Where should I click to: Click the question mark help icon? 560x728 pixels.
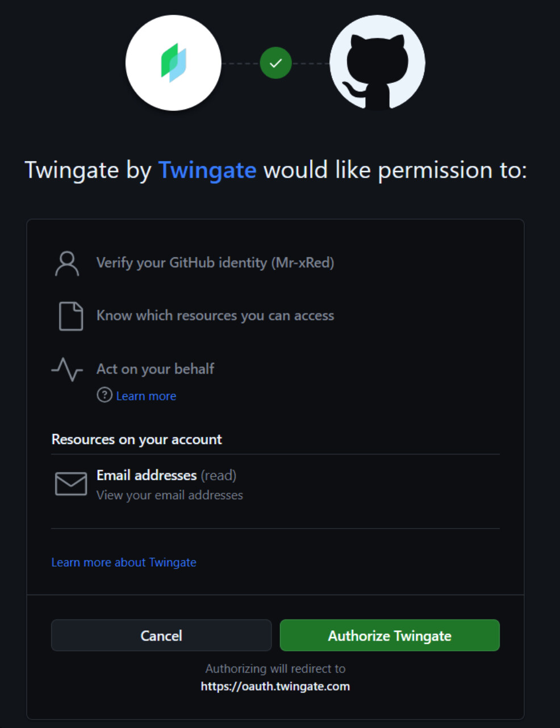pos(105,395)
